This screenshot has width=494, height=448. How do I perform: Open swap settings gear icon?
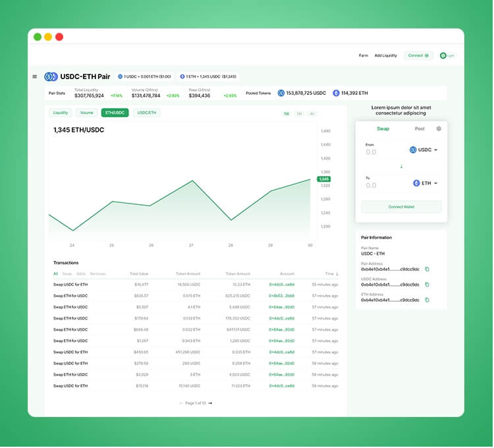point(439,129)
